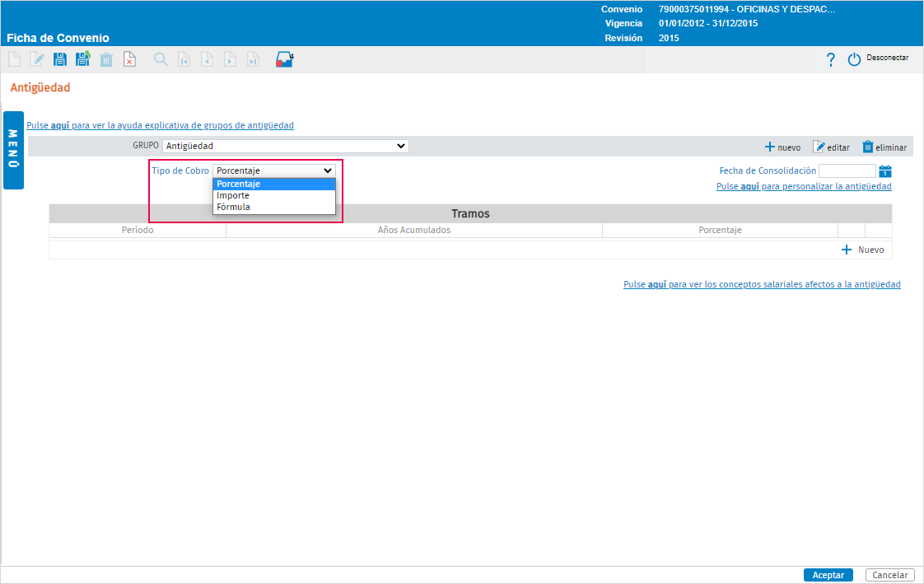This screenshot has height=584, width=924.
Task: Click the Vigencia date range text
Action: (x=708, y=24)
